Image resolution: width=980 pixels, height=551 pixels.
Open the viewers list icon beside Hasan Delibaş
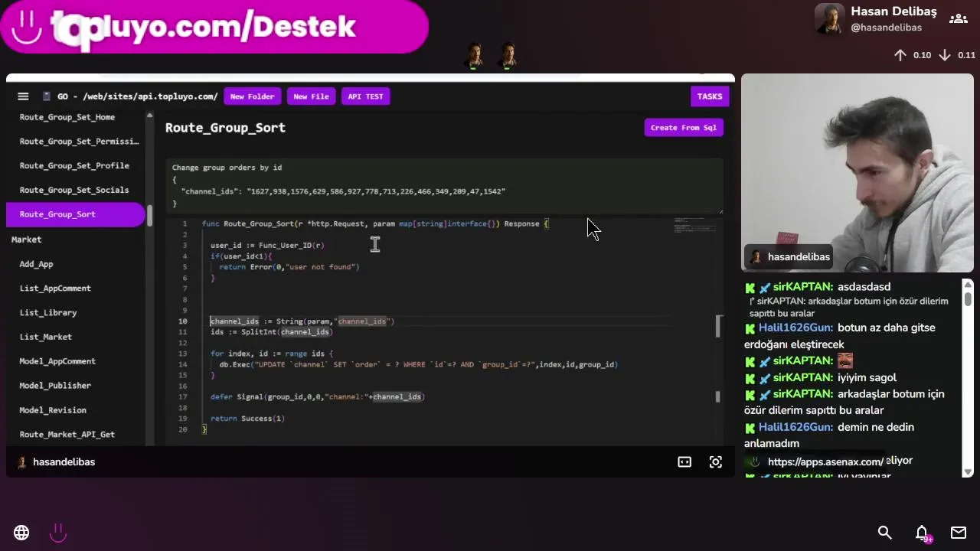click(x=958, y=19)
